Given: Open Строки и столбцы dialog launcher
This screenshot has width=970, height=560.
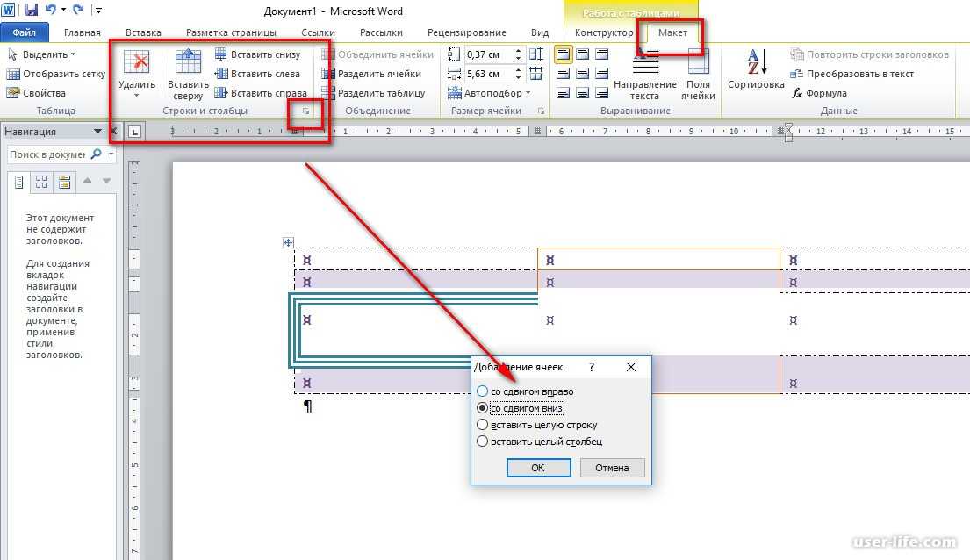Looking at the screenshot, I should pyautogui.click(x=305, y=111).
